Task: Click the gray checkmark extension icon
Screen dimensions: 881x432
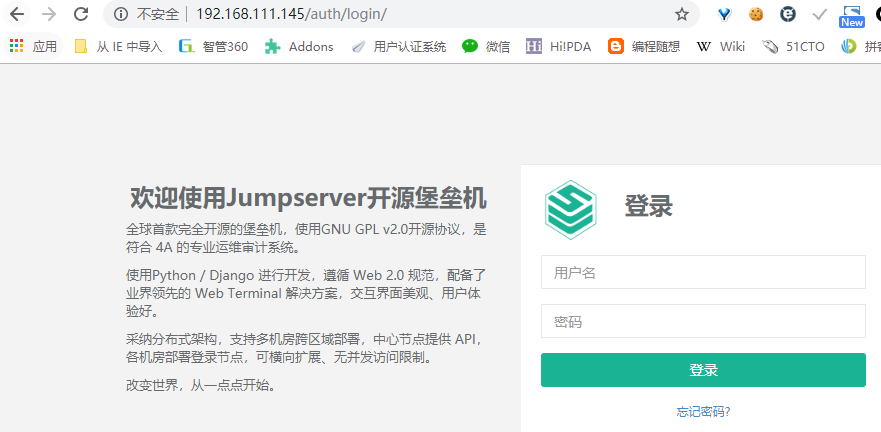Action: pyautogui.click(x=820, y=15)
